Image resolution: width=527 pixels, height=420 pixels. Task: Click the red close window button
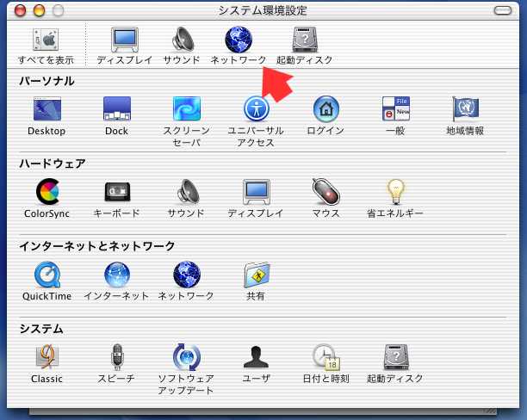coord(20,10)
